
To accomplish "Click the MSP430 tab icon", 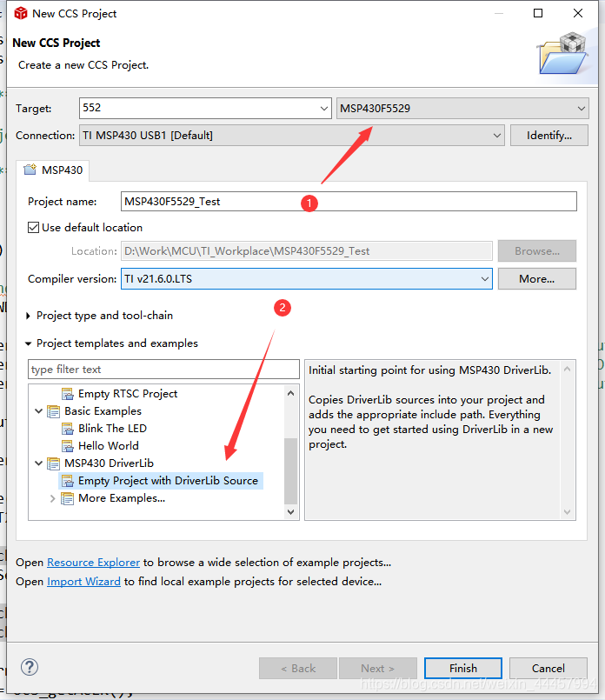I will [x=30, y=170].
